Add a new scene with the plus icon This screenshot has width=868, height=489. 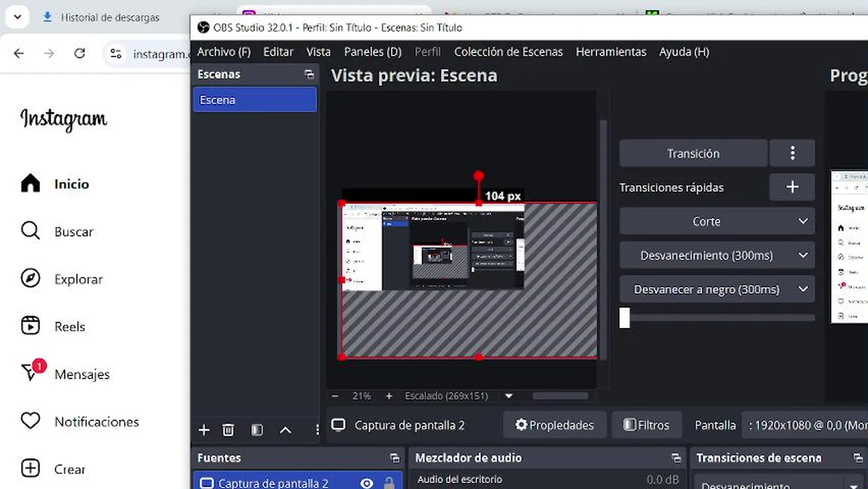coord(204,430)
